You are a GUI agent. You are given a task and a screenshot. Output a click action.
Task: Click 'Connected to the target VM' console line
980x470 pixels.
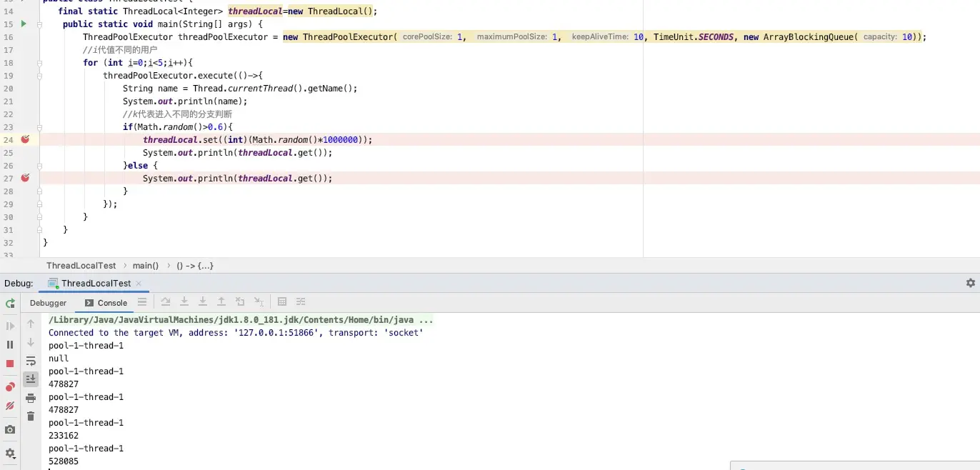[x=236, y=333]
